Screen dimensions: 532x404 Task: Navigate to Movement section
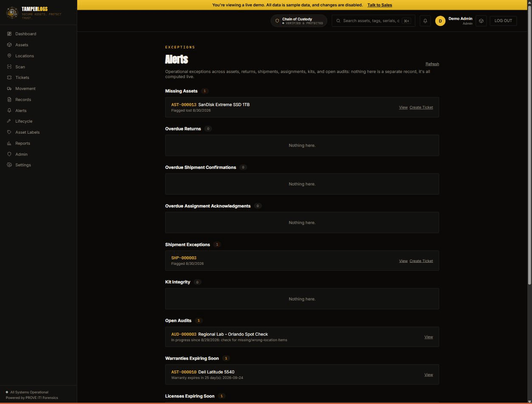[25, 88]
